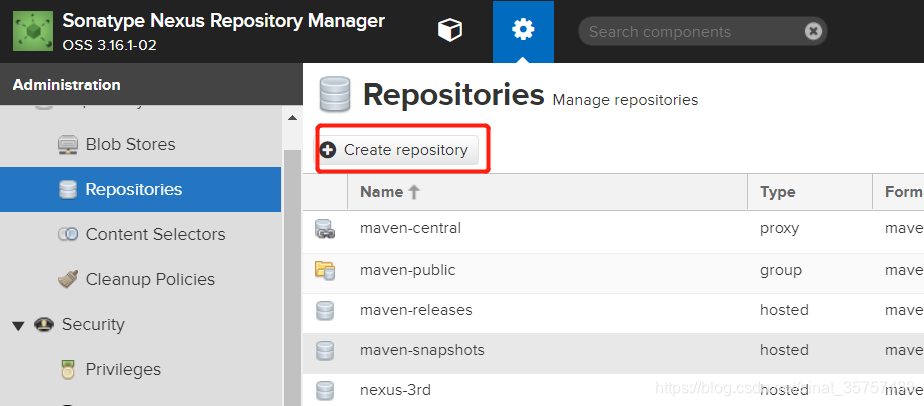Open the Administration gear icon

point(523,30)
